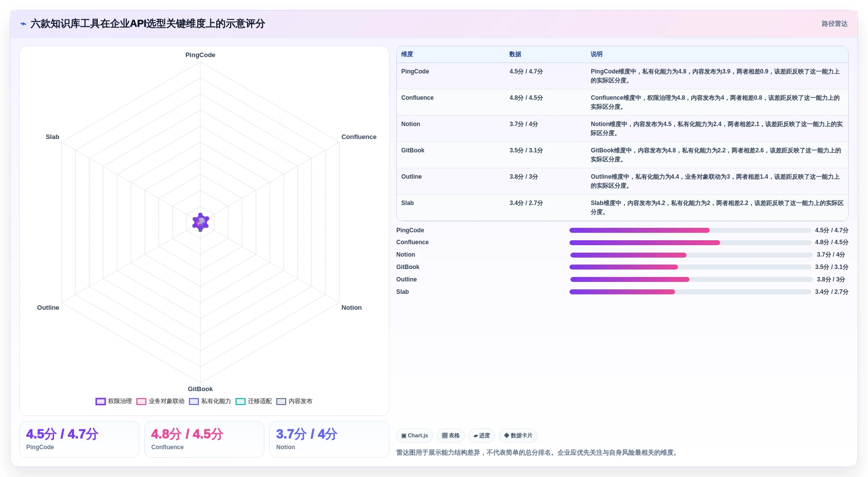Click the Chart.js tag chip

[415, 435]
